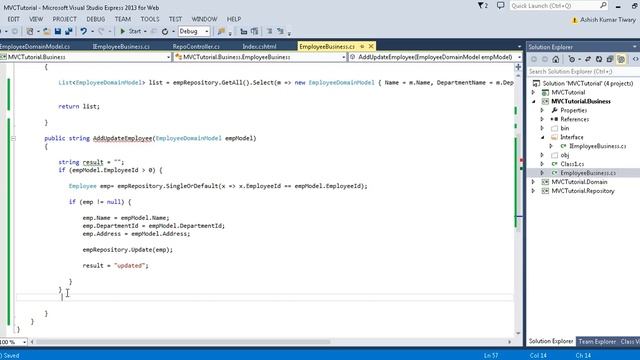Switch to RepoController.cs tab
Viewport: 640px width, 360px height.
click(x=196, y=47)
